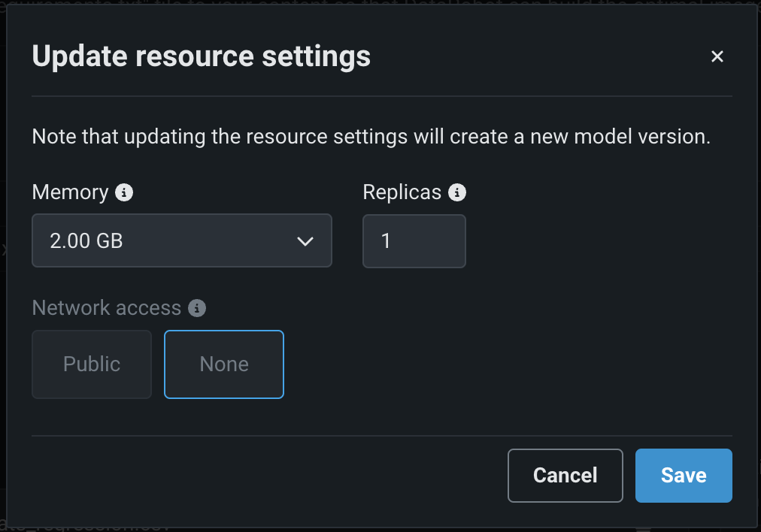Click the dimmed filename below the dialog
This screenshot has width=761, height=532.
point(83,527)
